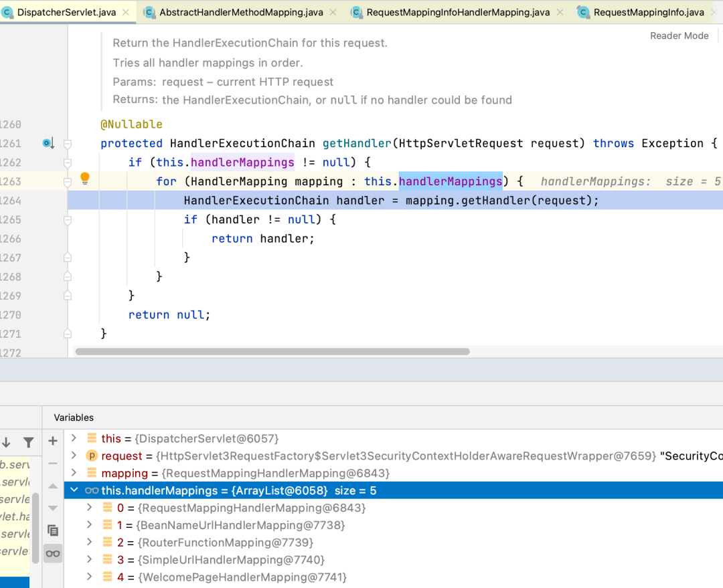
Task: Collapse the getHandler method fold marker
Action: (68, 144)
